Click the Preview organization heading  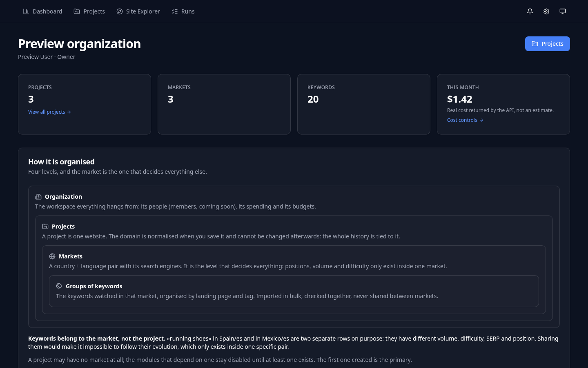click(79, 44)
